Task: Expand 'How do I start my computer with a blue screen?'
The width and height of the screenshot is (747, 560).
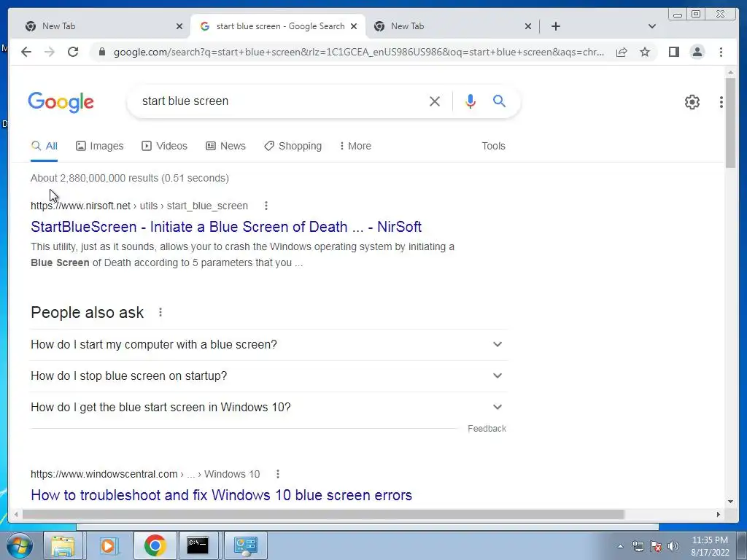Action: pyautogui.click(x=269, y=344)
